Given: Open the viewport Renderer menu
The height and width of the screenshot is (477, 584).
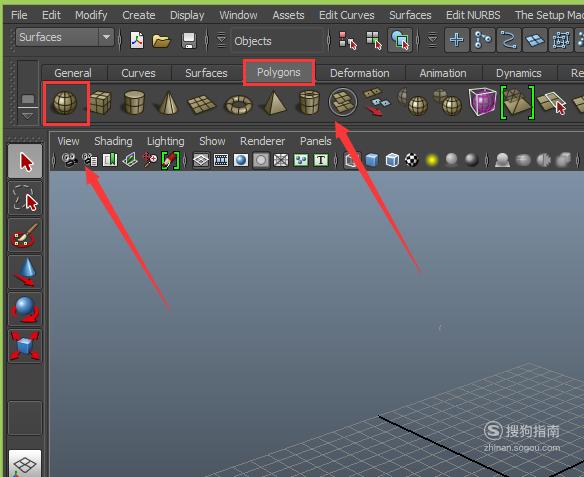Looking at the screenshot, I should (x=262, y=141).
